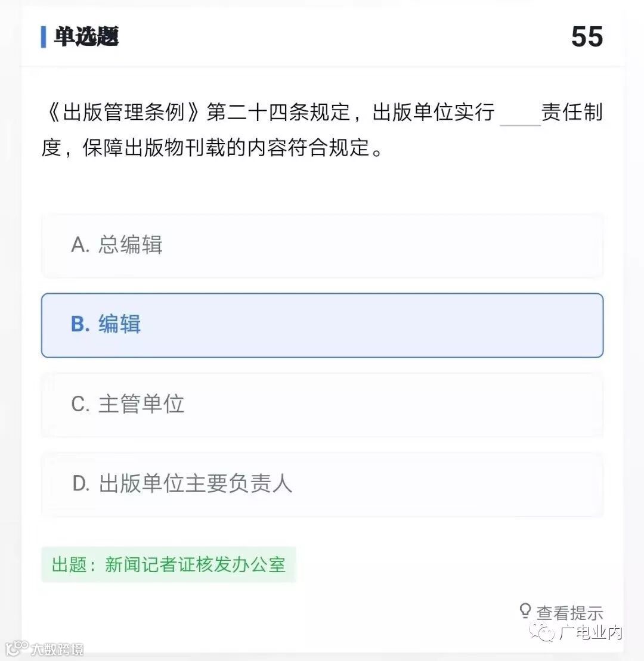Click the letter D label of last option
The height and width of the screenshot is (661, 644).
pos(81,483)
